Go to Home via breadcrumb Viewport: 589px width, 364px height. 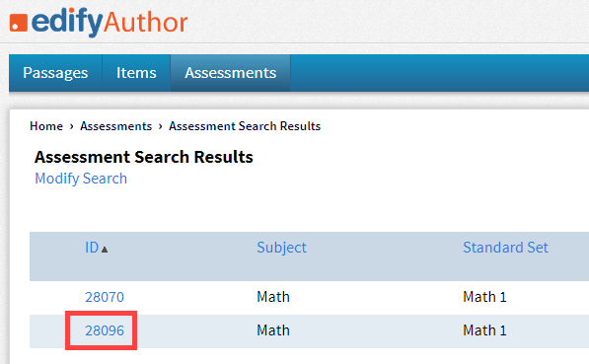46,126
